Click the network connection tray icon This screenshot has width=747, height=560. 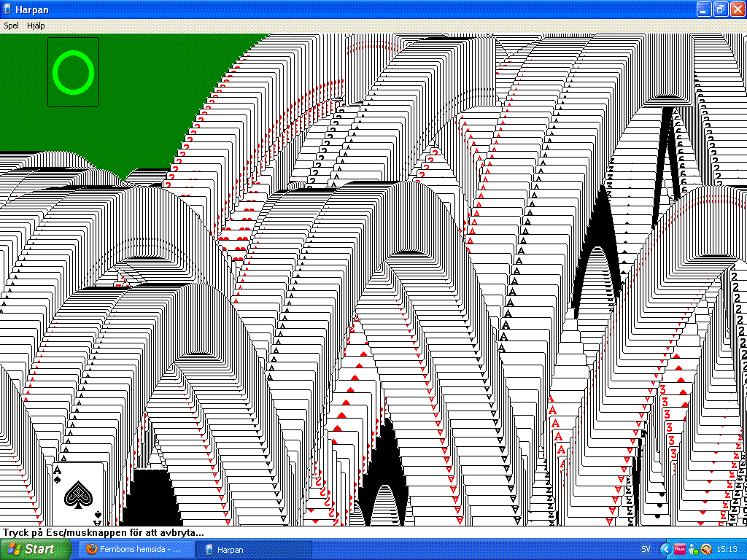(693, 549)
